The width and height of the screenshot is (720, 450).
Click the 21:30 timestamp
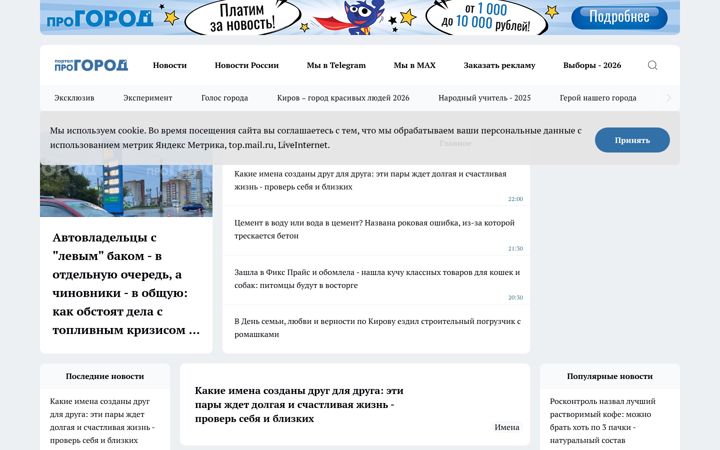[x=515, y=248]
